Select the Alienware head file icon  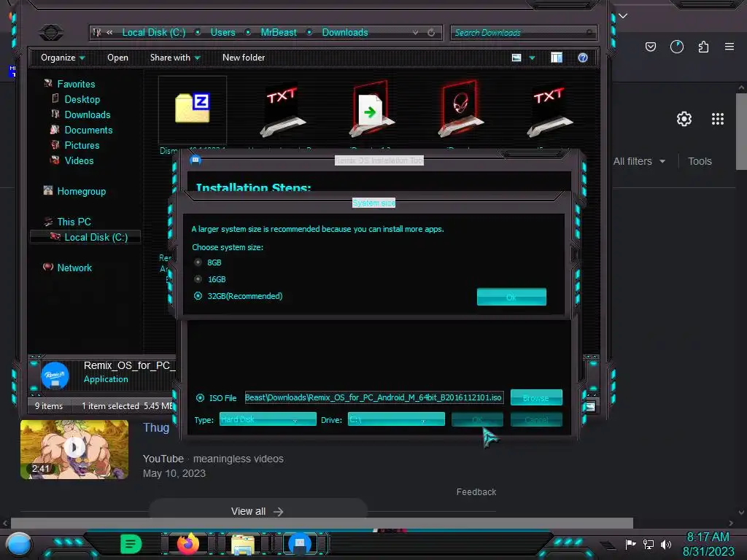coord(460,109)
